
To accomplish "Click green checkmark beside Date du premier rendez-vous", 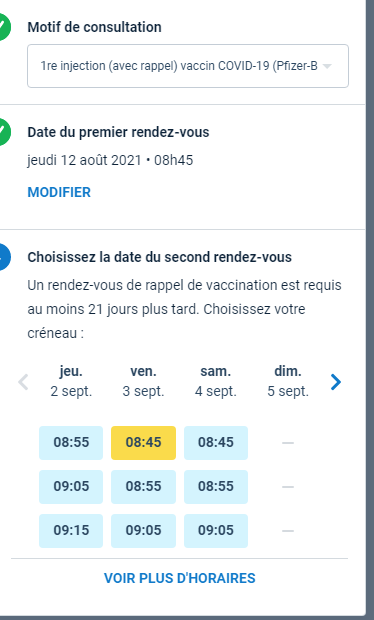I will 4,132.
